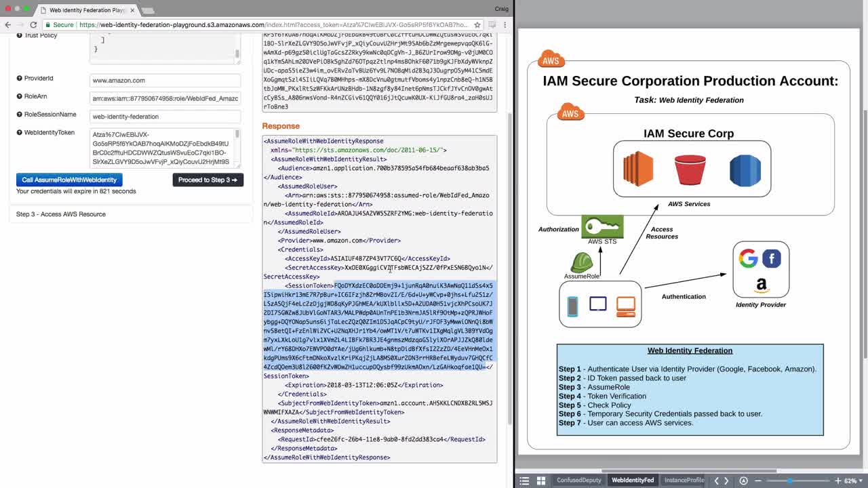Select the Web Identity Federation Playground browser tab
Image resolution: width=868 pixels, height=488 pixels.
tap(87, 10)
